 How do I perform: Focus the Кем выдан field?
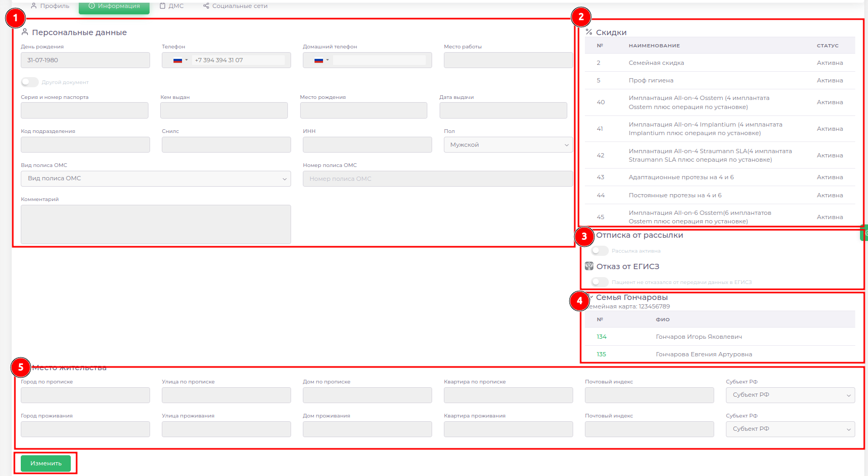point(224,110)
